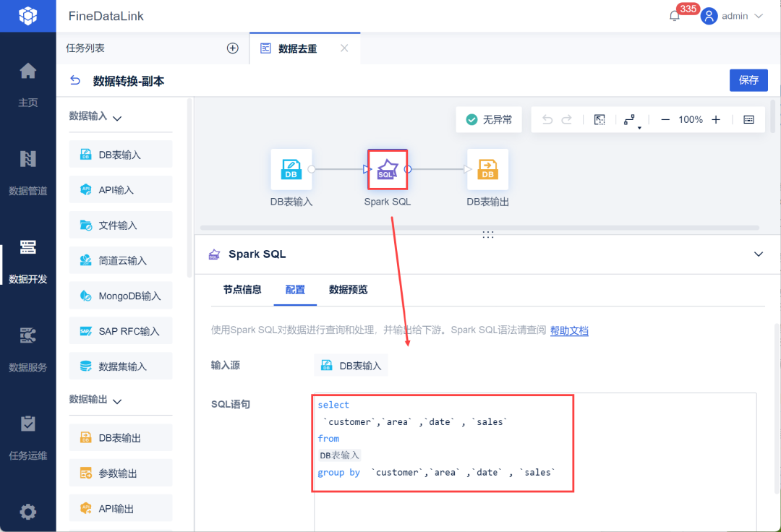Pick 数据集输入 from the operator list

121,366
